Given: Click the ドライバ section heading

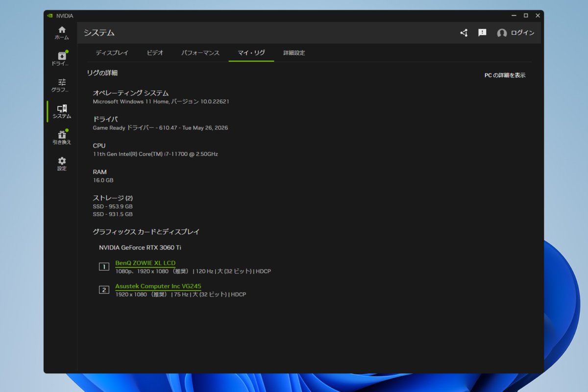Looking at the screenshot, I should 105,119.
